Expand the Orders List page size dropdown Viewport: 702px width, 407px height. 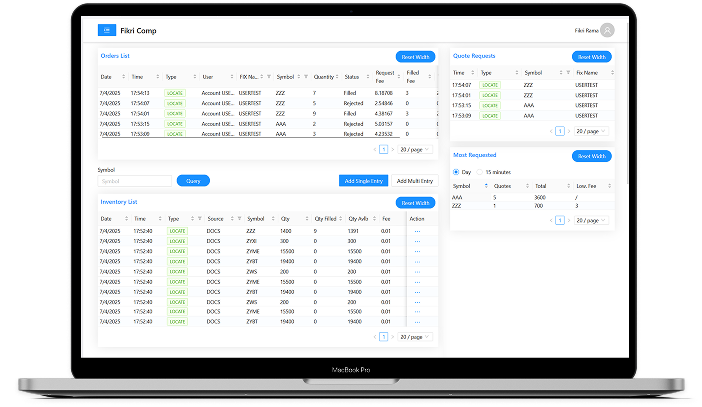(414, 149)
